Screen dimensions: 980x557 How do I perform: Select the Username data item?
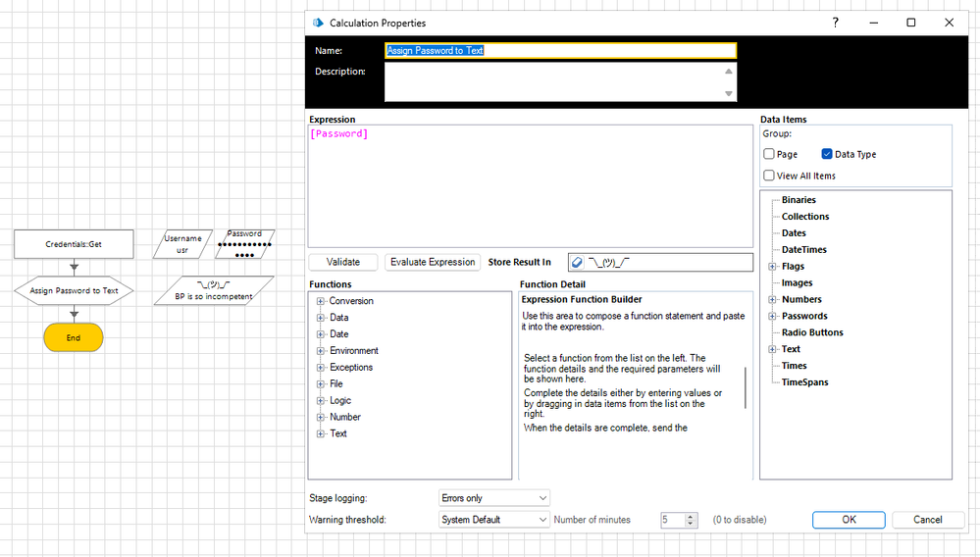pyautogui.click(x=182, y=244)
